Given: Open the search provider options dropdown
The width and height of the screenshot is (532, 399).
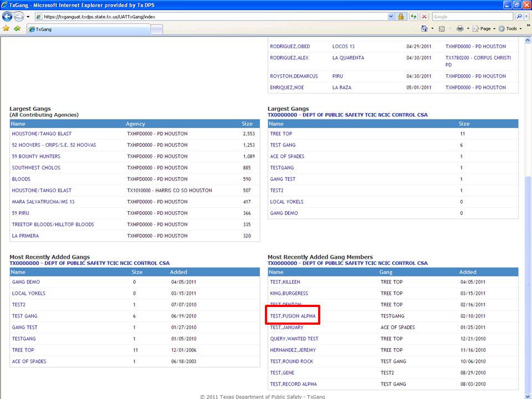Looking at the screenshot, I should (526, 17).
